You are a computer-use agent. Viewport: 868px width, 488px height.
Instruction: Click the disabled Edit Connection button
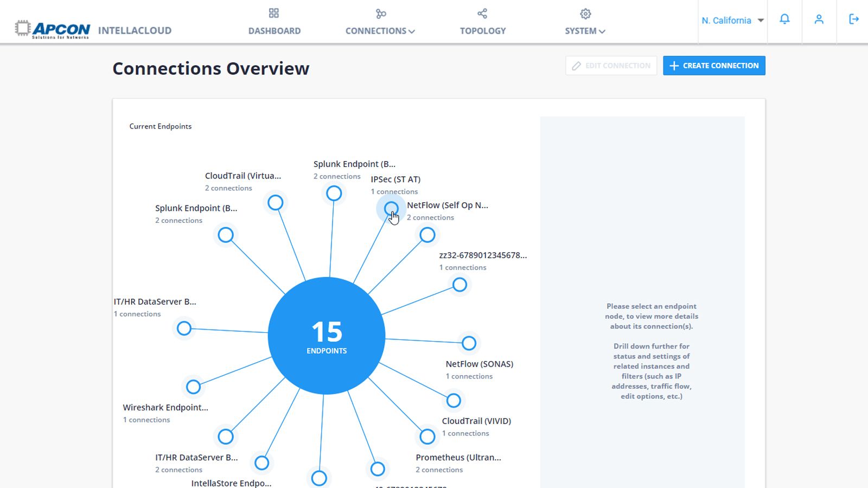(611, 65)
